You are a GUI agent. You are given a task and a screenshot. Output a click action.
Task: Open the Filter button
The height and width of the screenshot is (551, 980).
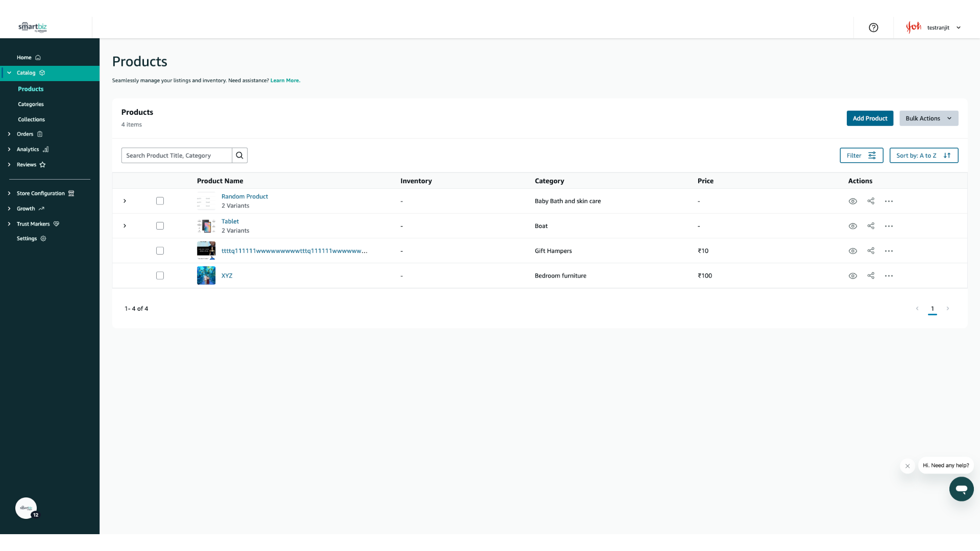[x=861, y=156]
